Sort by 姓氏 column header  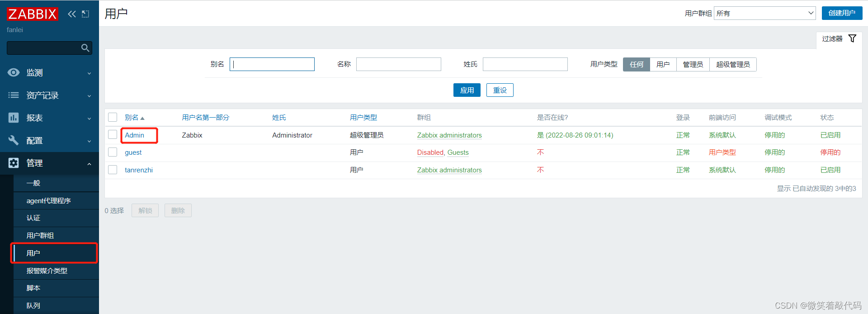click(279, 118)
